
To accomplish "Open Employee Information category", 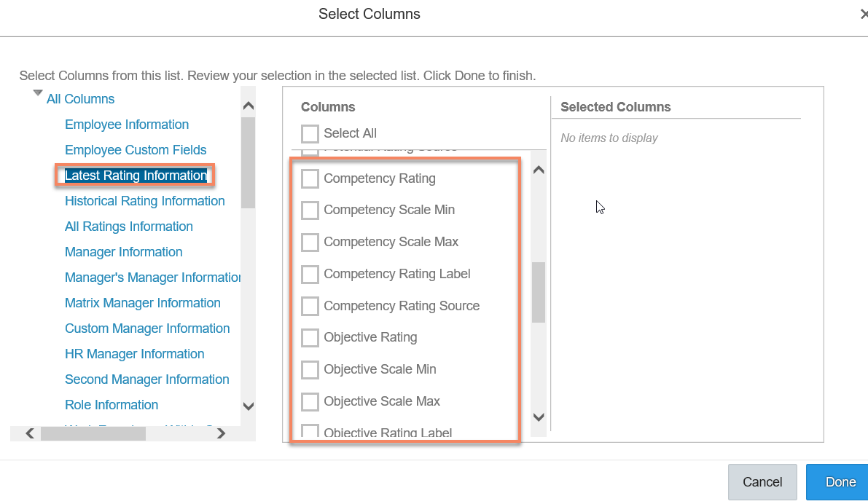I will [x=127, y=125].
